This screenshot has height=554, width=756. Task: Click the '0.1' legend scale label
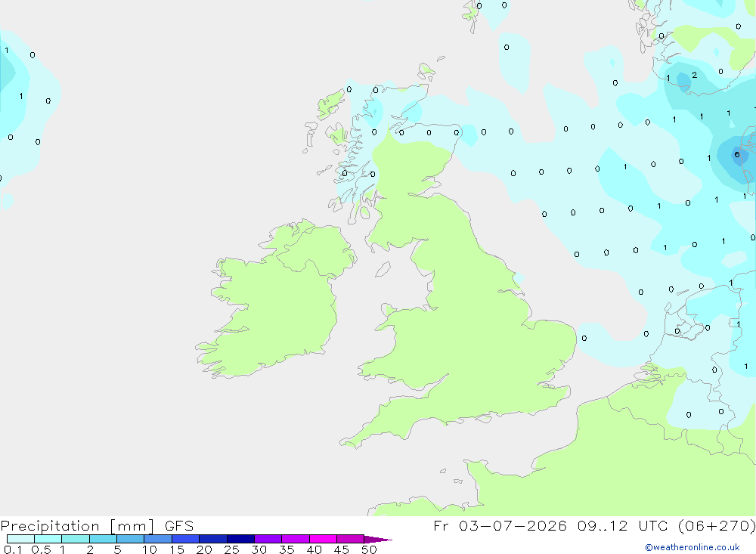13,549
